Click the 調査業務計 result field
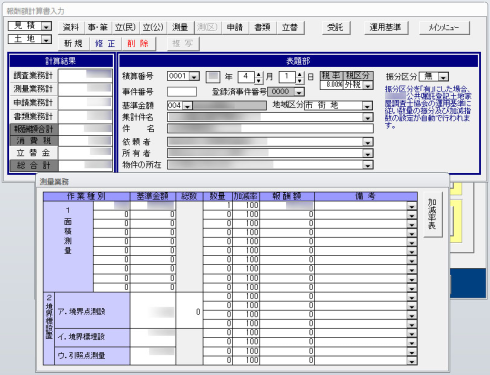 (85, 76)
